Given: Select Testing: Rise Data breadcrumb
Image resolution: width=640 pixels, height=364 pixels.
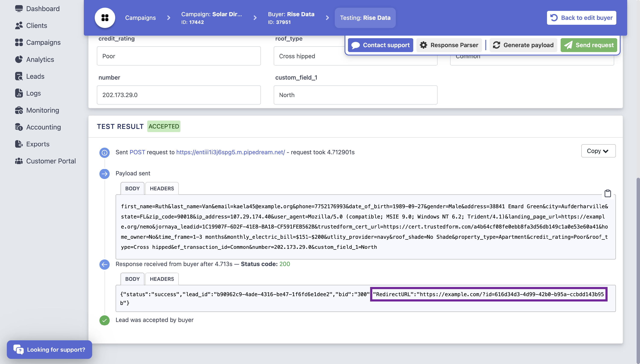Looking at the screenshot, I should [365, 18].
